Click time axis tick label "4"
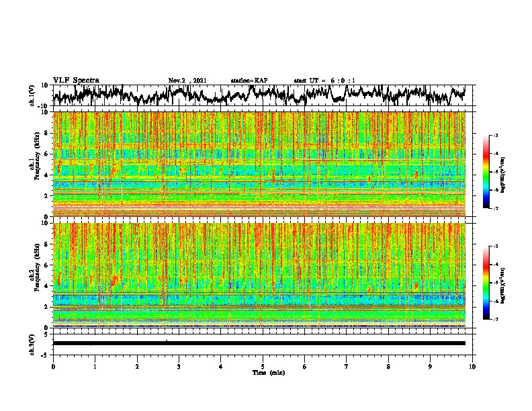The width and height of the screenshot is (532, 411). (x=221, y=367)
